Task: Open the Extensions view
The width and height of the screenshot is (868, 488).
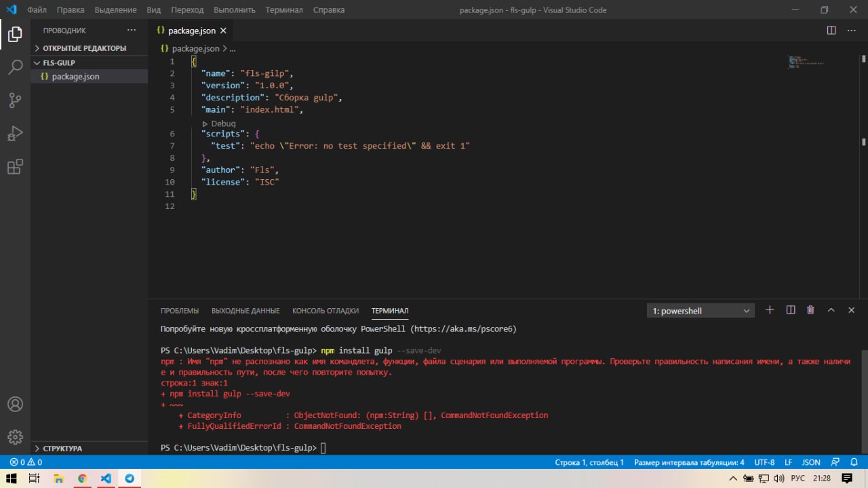Action: coord(15,167)
